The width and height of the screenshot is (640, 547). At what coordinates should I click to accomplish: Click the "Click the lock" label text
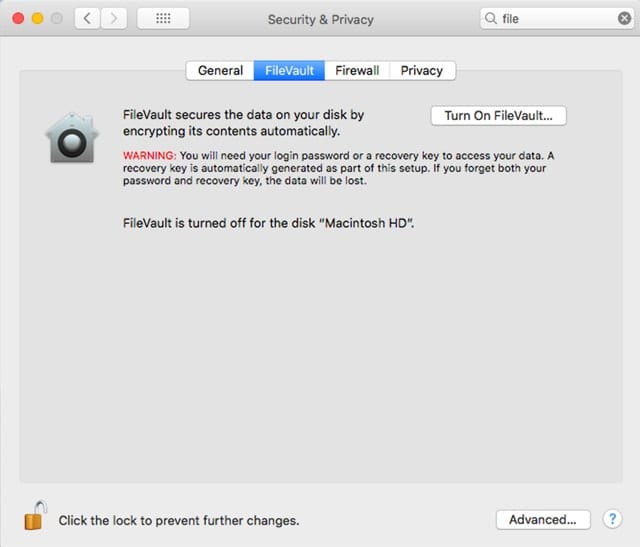(x=179, y=520)
